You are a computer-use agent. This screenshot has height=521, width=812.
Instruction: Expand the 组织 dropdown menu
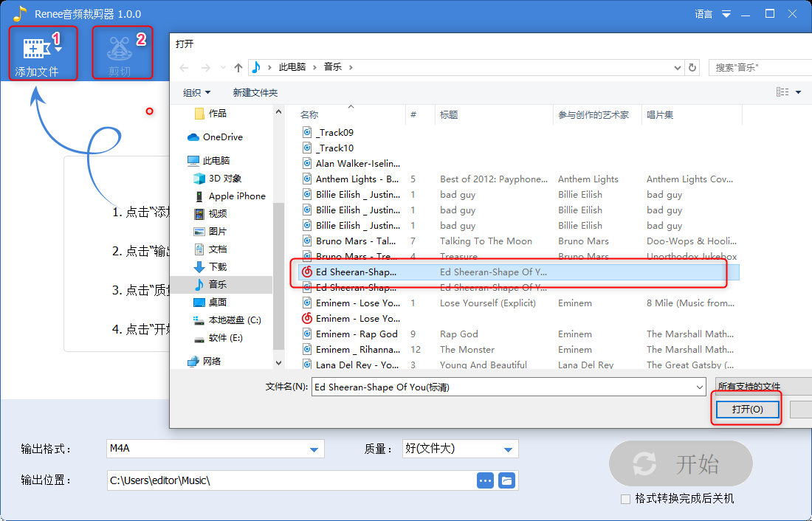(197, 93)
